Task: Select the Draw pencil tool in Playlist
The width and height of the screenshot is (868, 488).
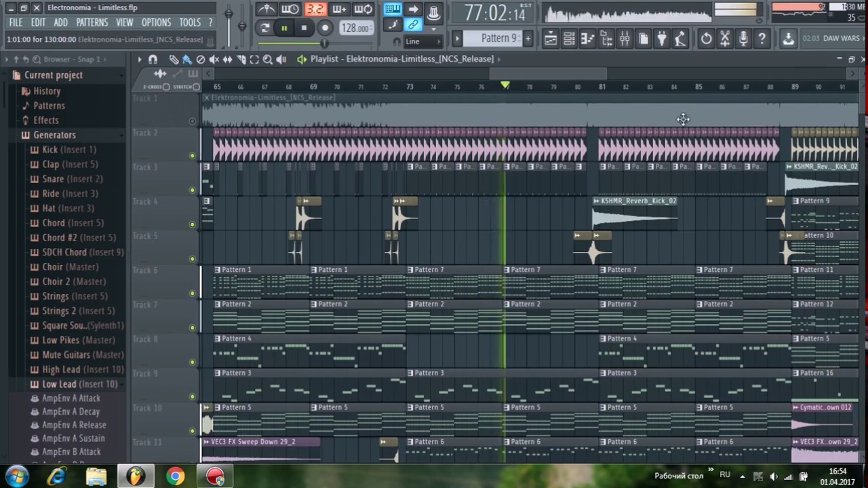Action: pyautogui.click(x=174, y=60)
